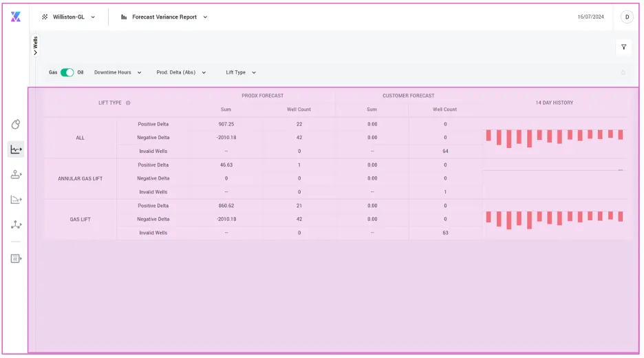Select the active line-chart monitoring sidebar icon
This screenshot has width=644, height=358.
point(16,149)
